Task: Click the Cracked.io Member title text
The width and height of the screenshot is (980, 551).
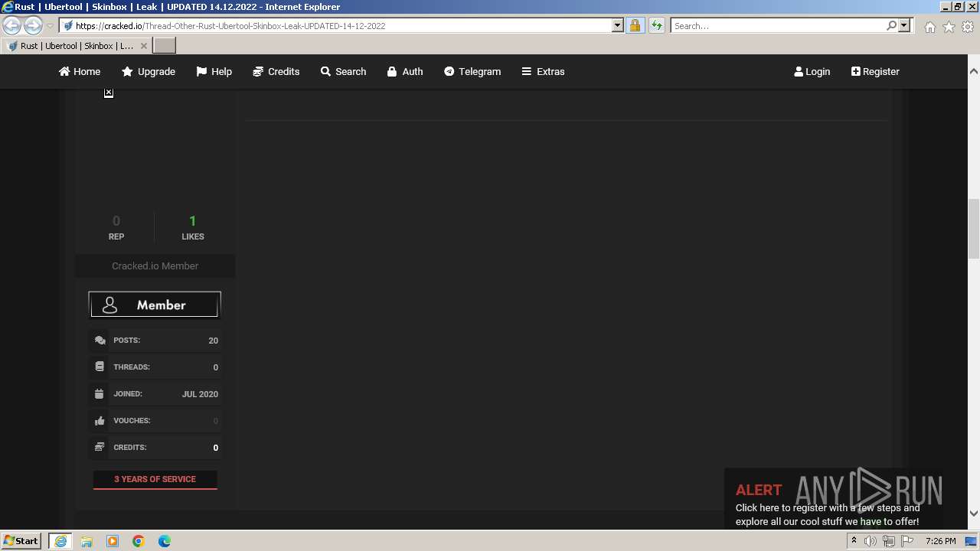Action: 155,266
